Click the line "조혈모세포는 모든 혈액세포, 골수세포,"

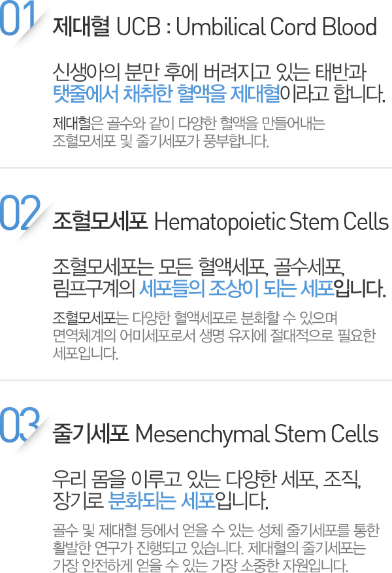[x=202, y=267]
